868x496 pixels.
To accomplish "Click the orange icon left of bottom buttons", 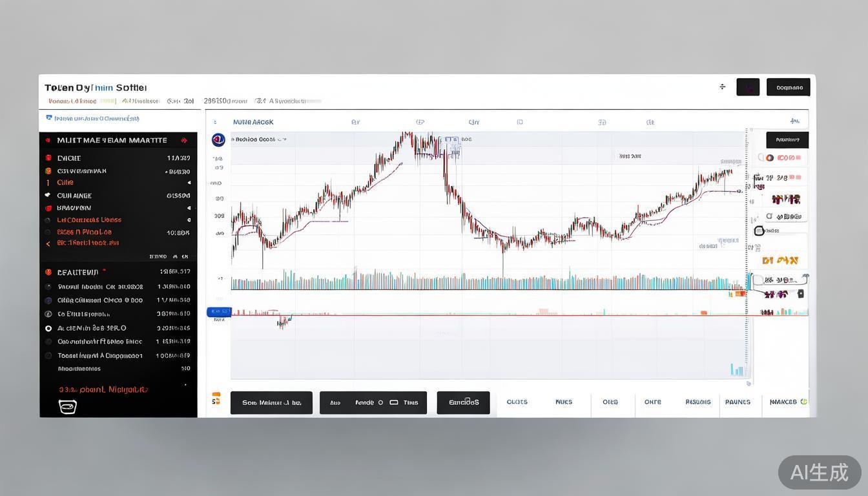I will (216, 398).
